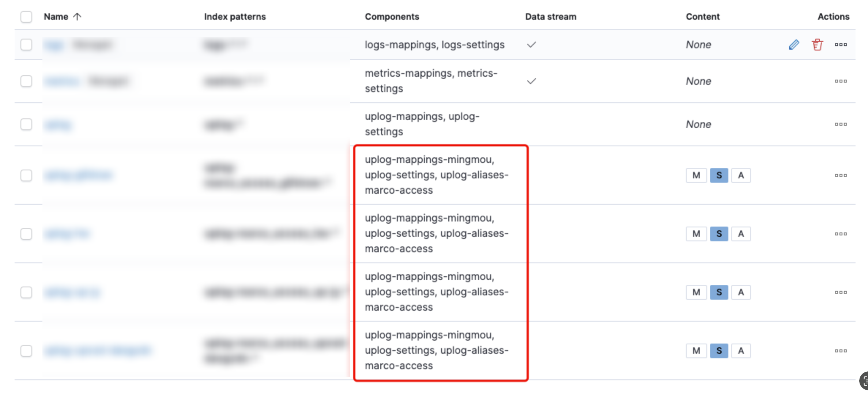The height and width of the screenshot is (394, 868).
Task: Open the blurred template name link in third row
Action: [59, 125]
